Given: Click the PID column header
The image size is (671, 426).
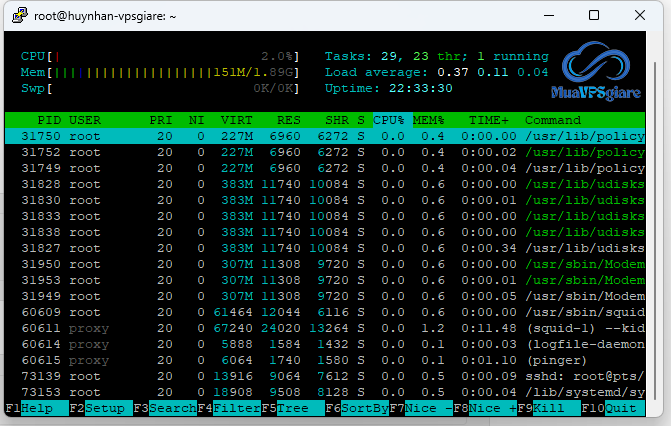Looking at the screenshot, I should coord(50,120).
